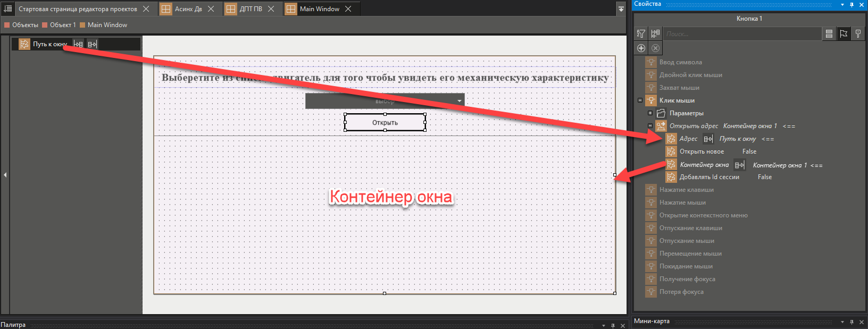Screen dimensions: 868x329
Task: Click the list view icon beside search
Action: point(829,33)
